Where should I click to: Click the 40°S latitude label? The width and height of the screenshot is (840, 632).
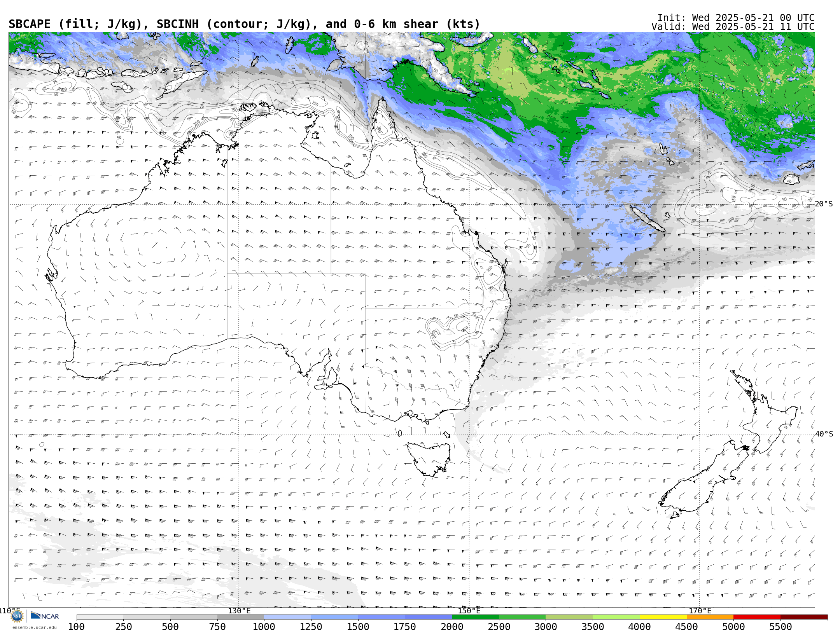tap(824, 434)
